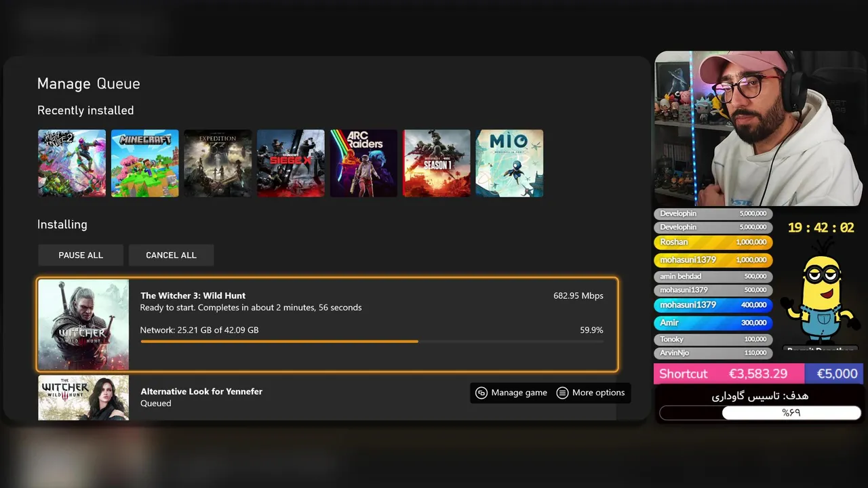Choose Manage game at the bottom
The height and width of the screenshot is (488, 868).
511,392
